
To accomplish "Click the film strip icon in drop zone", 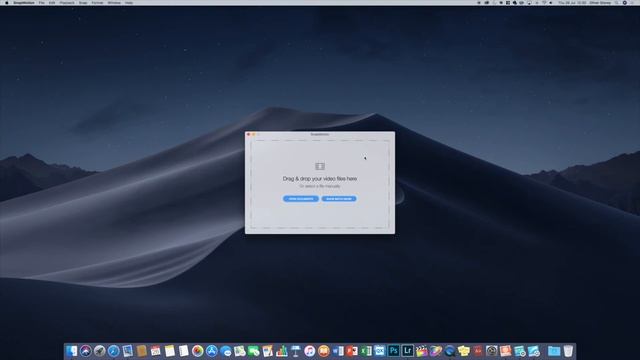I will [320, 166].
